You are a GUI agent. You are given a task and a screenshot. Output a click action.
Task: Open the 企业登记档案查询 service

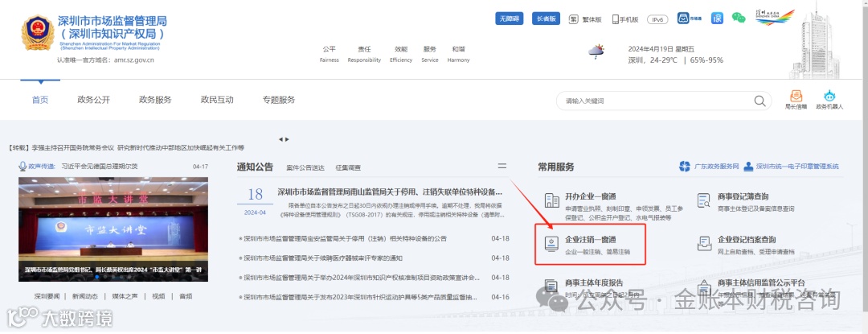(x=747, y=240)
